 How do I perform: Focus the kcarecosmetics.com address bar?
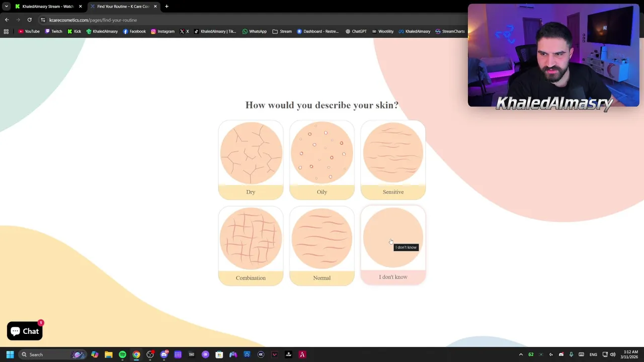252,20
